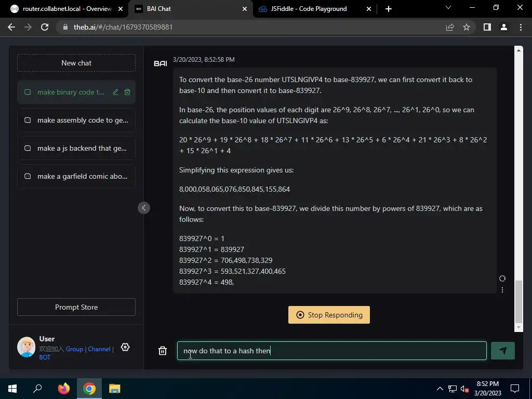Select the 'make a js backend that ge...' chat
Viewport: 532px width, 399px height.
76,148
